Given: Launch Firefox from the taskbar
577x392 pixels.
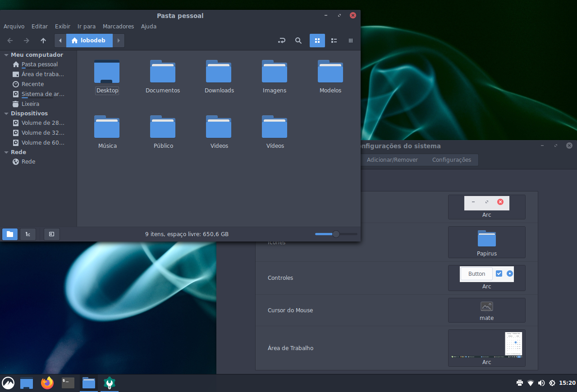Looking at the screenshot, I should 47,383.
